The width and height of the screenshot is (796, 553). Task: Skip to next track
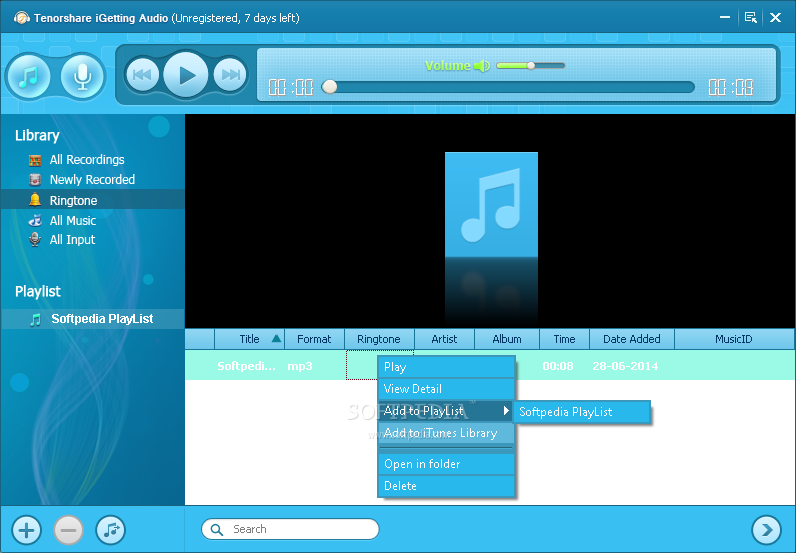pos(230,75)
